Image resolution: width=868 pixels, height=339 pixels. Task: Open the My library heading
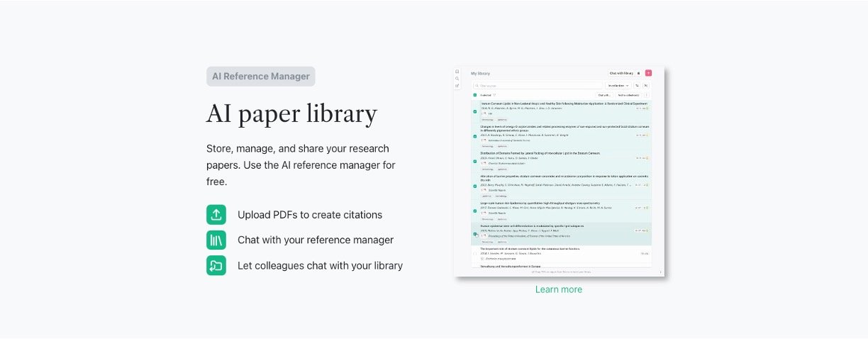coord(480,73)
